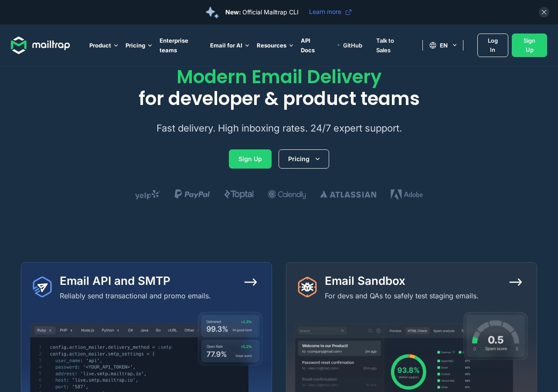This screenshot has height=392, width=558.
Task: Select the Welcome to our Product! email
Action: click(x=339, y=348)
